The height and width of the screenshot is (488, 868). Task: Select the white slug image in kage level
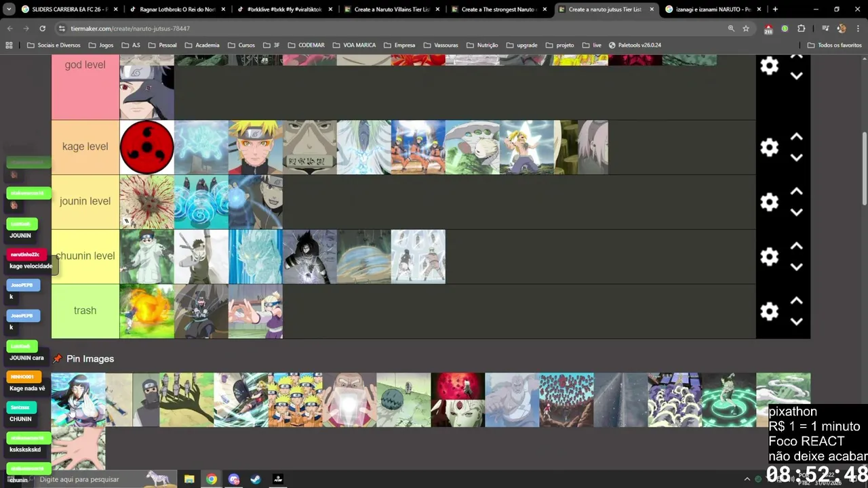[x=473, y=147]
